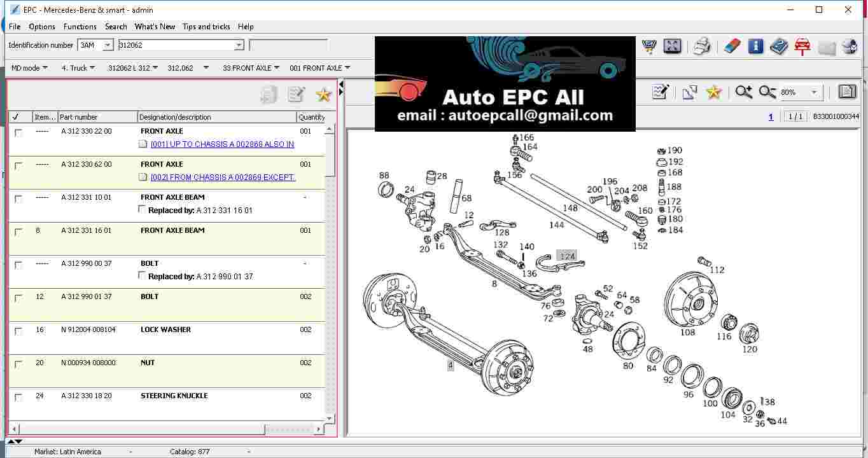
Task: Click the red car on lift icon
Action: point(802,46)
